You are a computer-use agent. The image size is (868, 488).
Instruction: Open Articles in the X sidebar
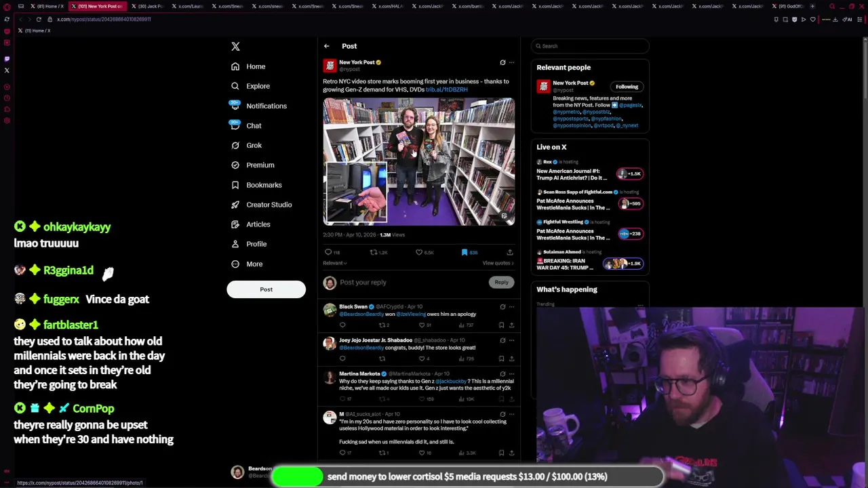click(x=250, y=224)
